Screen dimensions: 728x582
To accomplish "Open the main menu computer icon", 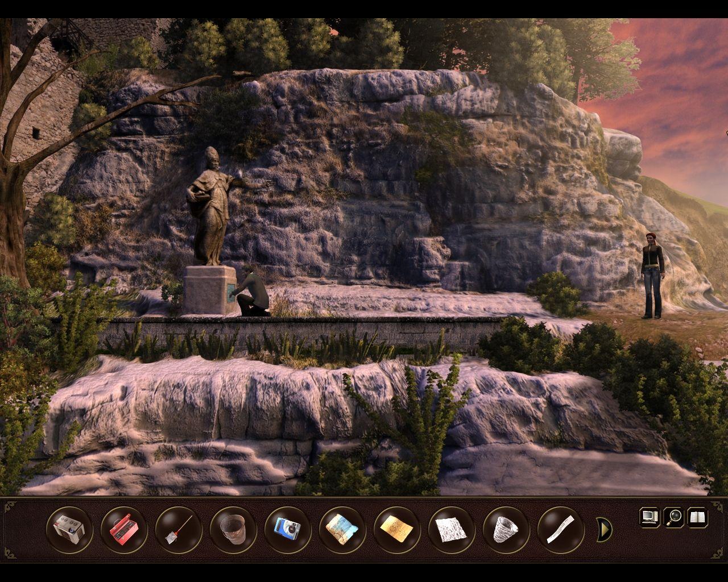I will (x=650, y=517).
